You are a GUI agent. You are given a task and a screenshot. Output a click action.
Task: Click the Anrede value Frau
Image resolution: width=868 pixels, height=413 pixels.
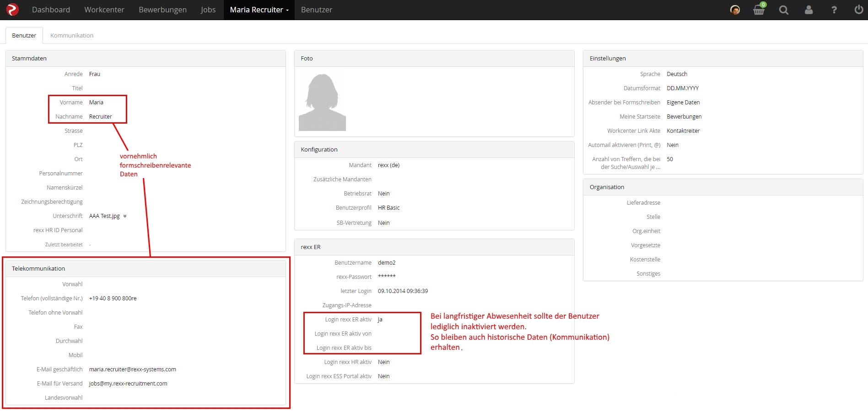tap(94, 74)
